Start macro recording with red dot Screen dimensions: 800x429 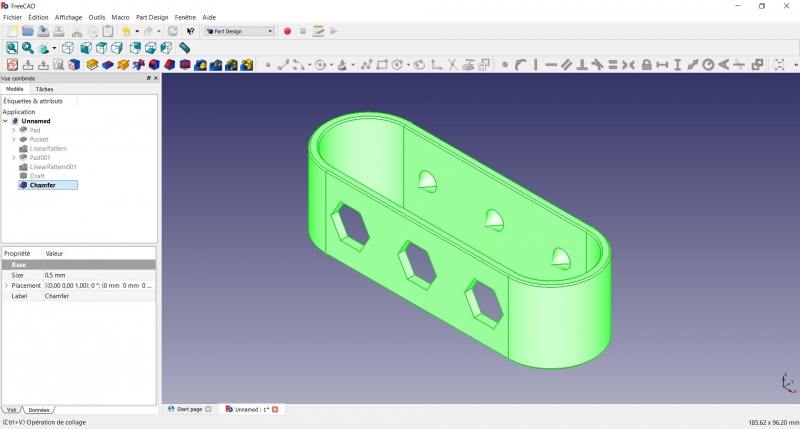coord(287,31)
